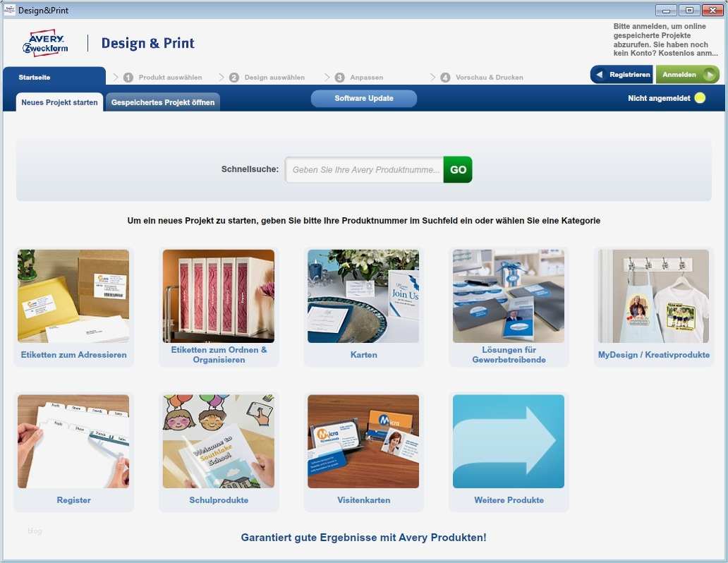Go to step 4 Vorschau & Drucken
Screen dimensions: 728x563
[480, 77]
